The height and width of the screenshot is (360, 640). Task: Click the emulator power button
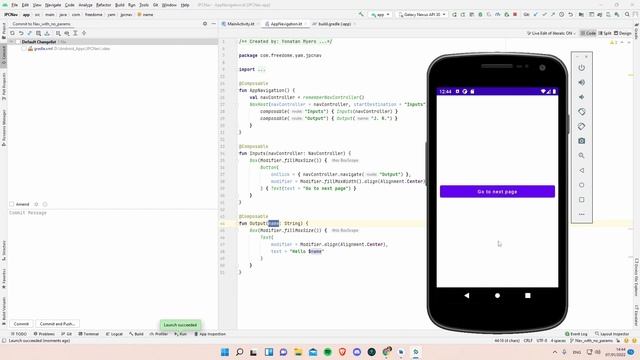click(582, 68)
